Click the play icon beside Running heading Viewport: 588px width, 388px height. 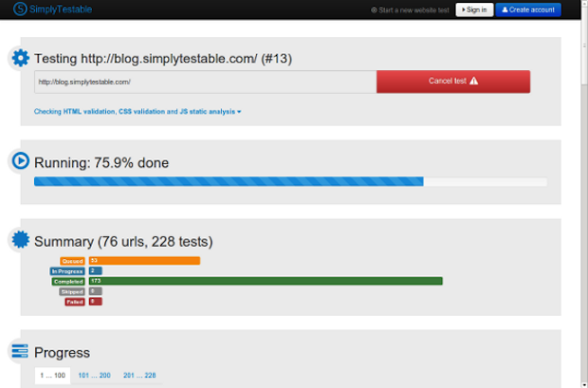click(x=20, y=160)
